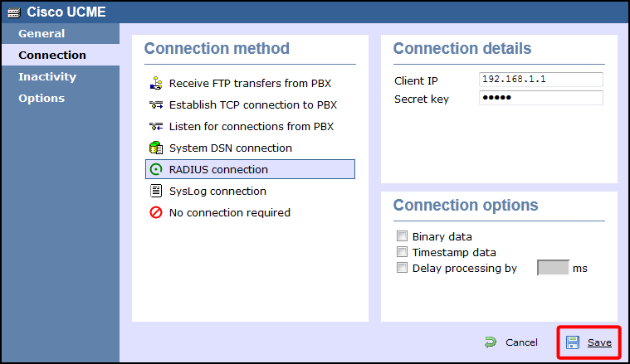
Task: Check the Delay processing by option
Action: tap(402, 267)
